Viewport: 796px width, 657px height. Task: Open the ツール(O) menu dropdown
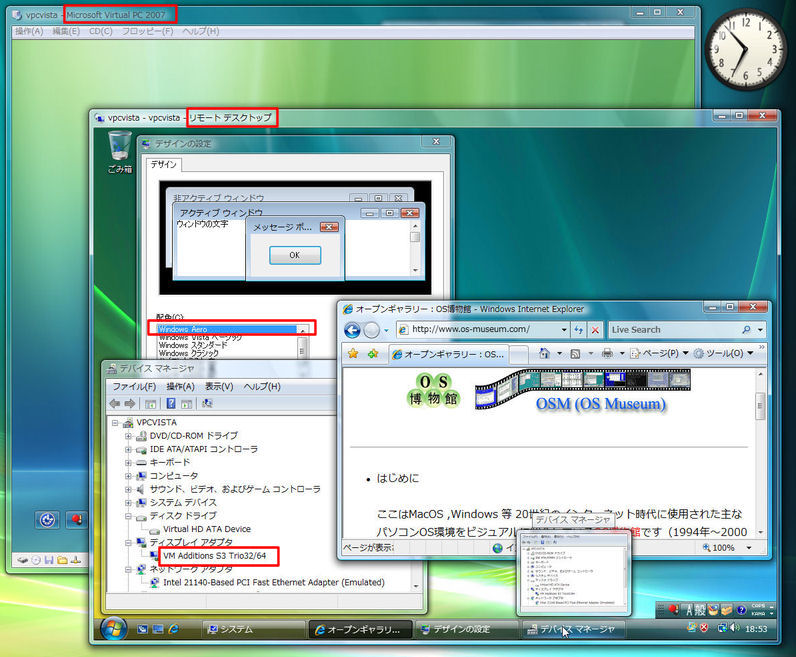point(750,353)
